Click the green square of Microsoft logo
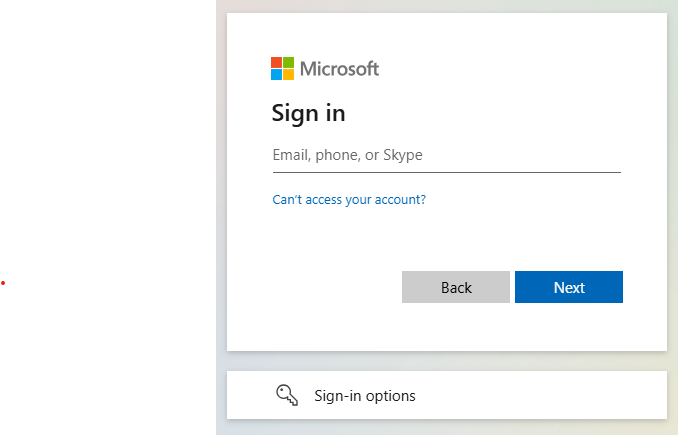Viewport: 678px width, 435px height. 289,63
